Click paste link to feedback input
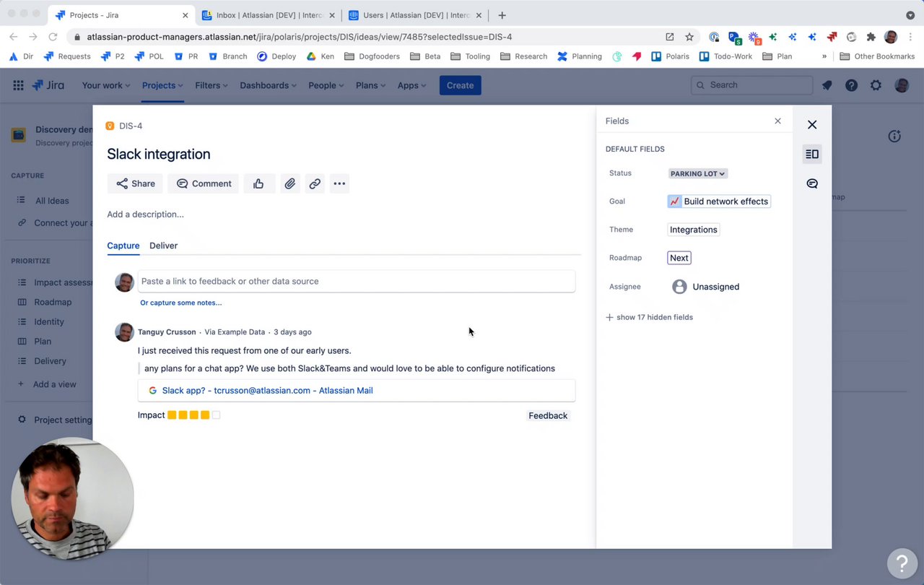Image resolution: width=924 pixels, height=585 pixels. point(357,281)
